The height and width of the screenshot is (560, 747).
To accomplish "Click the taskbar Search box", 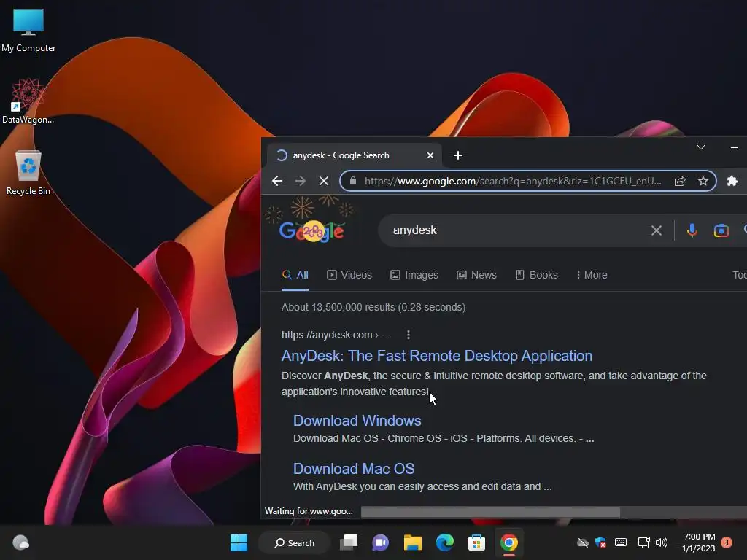I will pos(295,542).
